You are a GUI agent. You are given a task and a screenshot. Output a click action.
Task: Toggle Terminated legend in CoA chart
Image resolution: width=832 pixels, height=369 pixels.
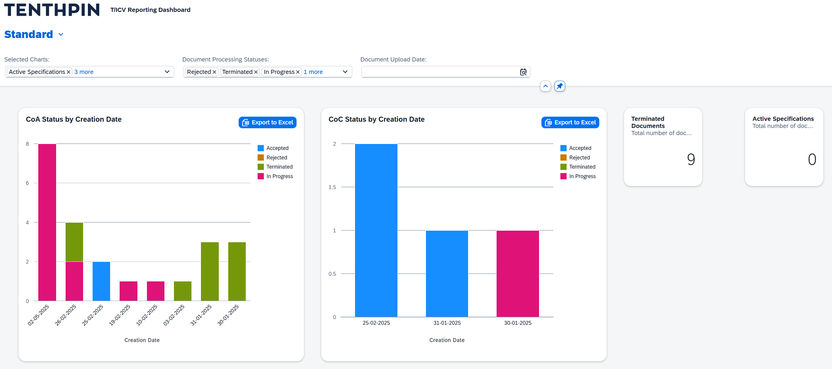(x=275, y=167)
